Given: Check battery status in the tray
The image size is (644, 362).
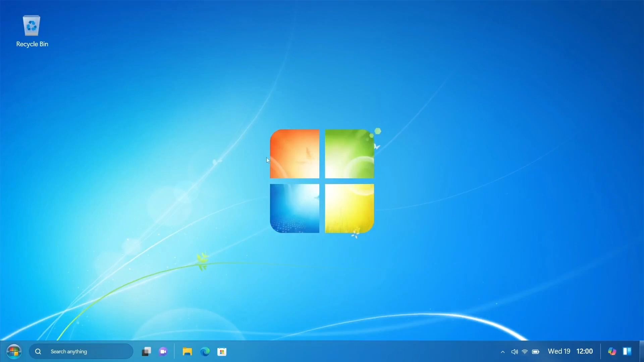Looking at the screenshot, I should (x=536, y=352).
